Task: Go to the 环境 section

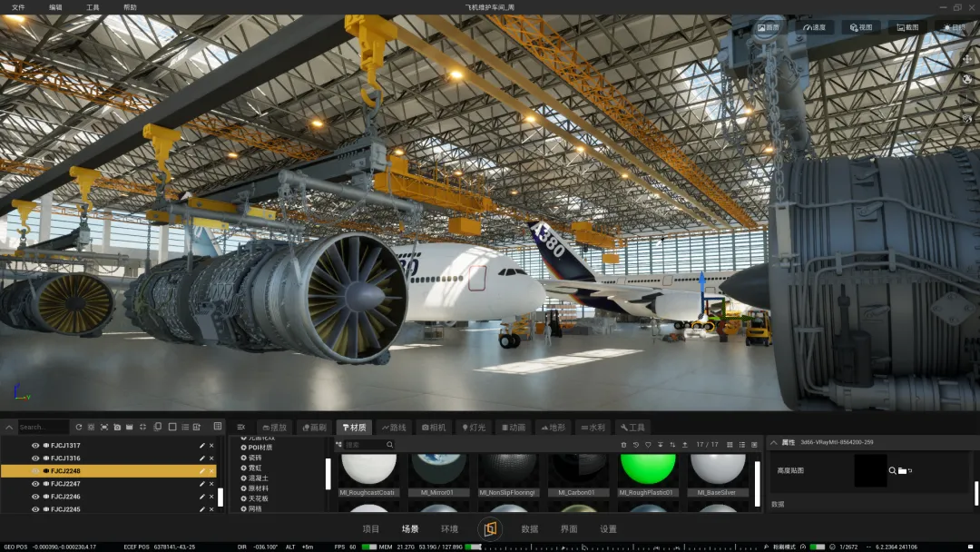Action: click(x=449, y=529)
